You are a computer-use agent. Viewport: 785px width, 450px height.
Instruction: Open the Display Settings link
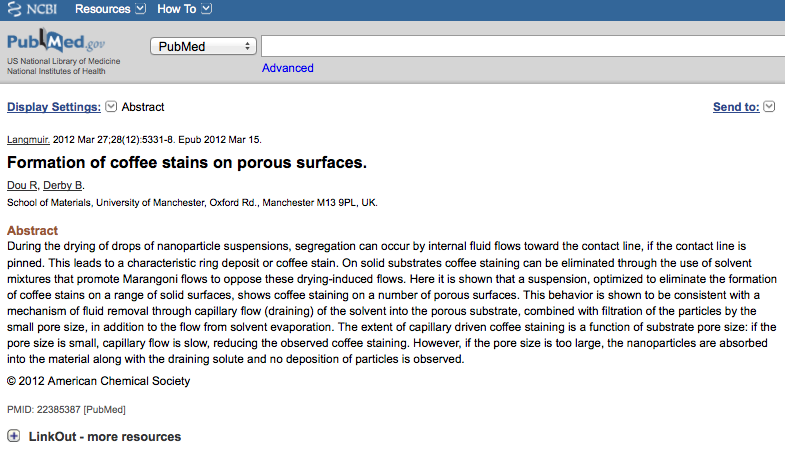(x=54, y=107)
